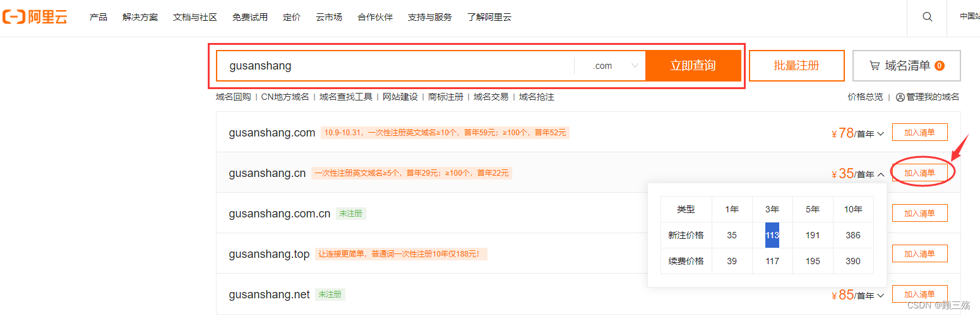Open the 产品 menu
Image resolution: width=980 pixels, height=316 pixels.
point(99,17)
